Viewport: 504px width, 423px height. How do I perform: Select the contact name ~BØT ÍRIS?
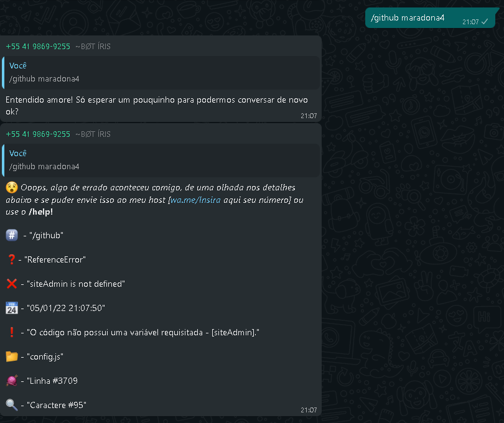pos(92,46)
